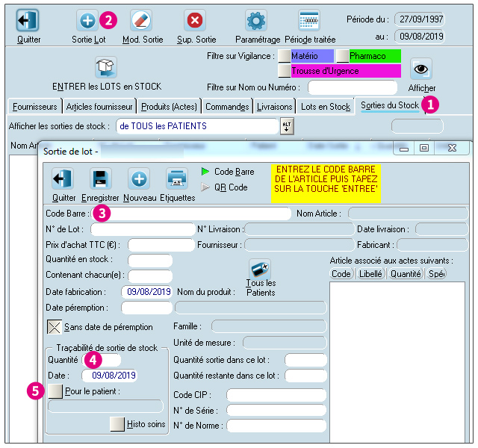Select the Code Barre mode arrow
478x448 pixels.
coord(205,172)
